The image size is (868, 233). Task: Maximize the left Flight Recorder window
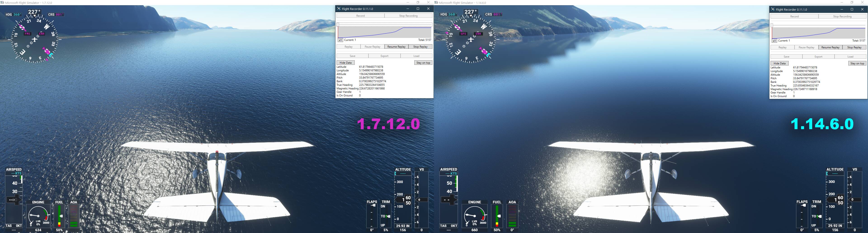418,9
